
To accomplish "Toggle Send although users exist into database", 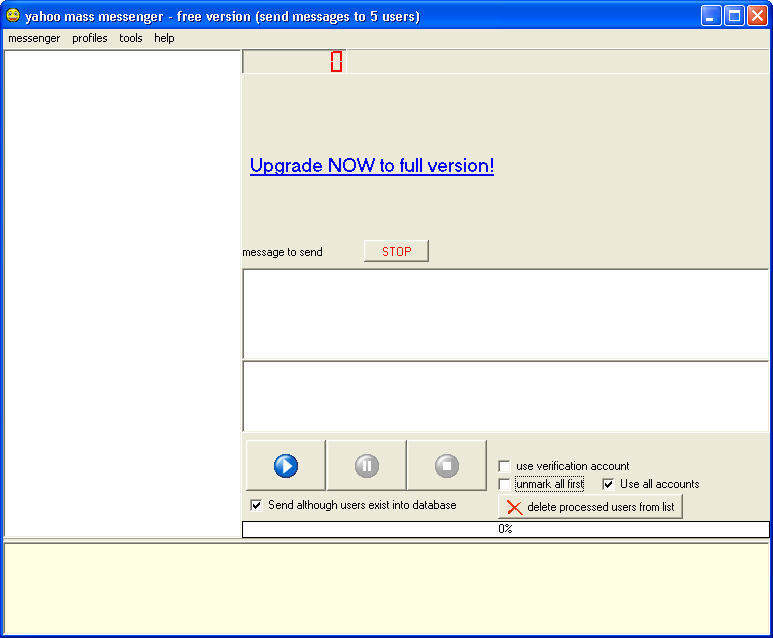I will tap(256, 505).
